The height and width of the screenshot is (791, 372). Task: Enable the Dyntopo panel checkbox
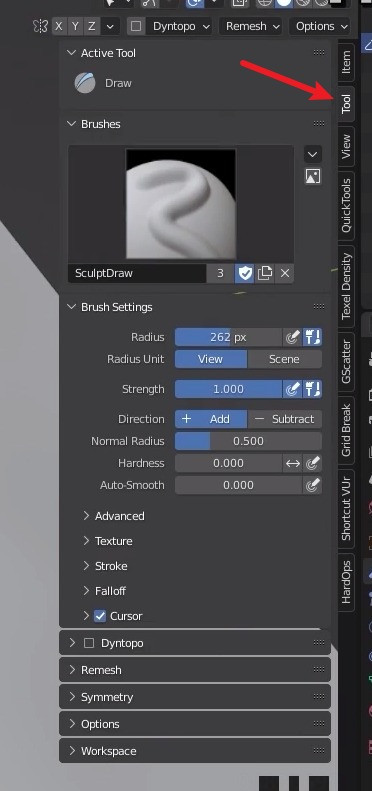click(89, 643)
